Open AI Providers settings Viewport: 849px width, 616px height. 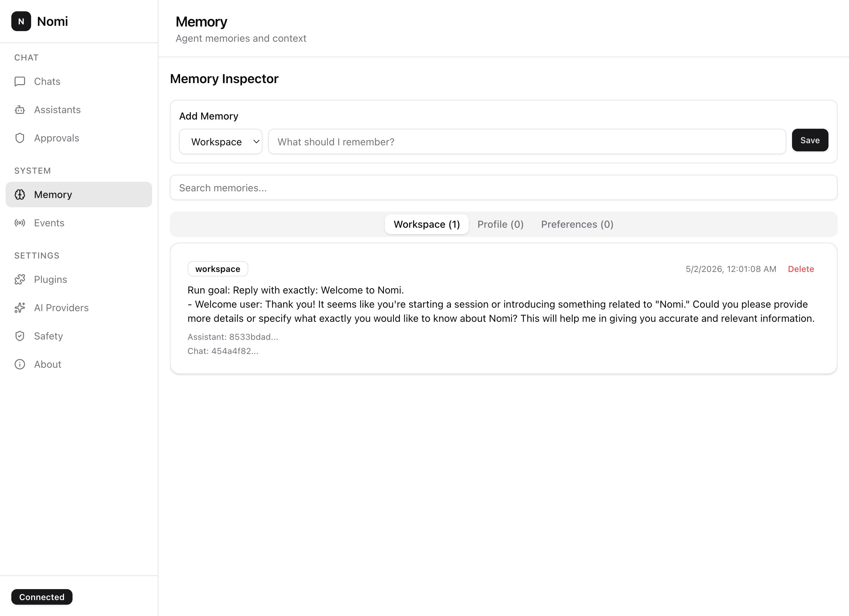pyautogui.click(x=79, y=308)
